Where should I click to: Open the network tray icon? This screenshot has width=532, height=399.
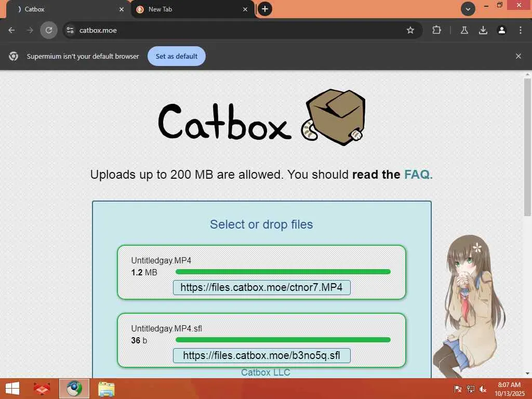point(470,389)
